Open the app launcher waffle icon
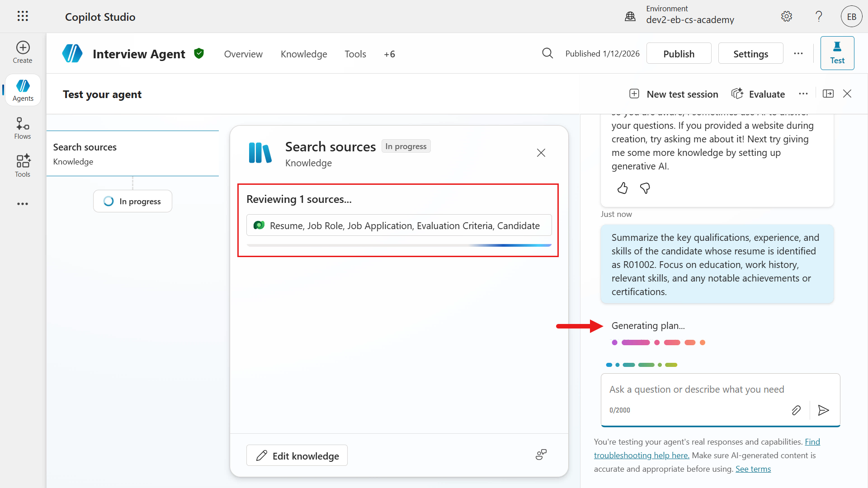868x488 pixels. tap(23, 16)
